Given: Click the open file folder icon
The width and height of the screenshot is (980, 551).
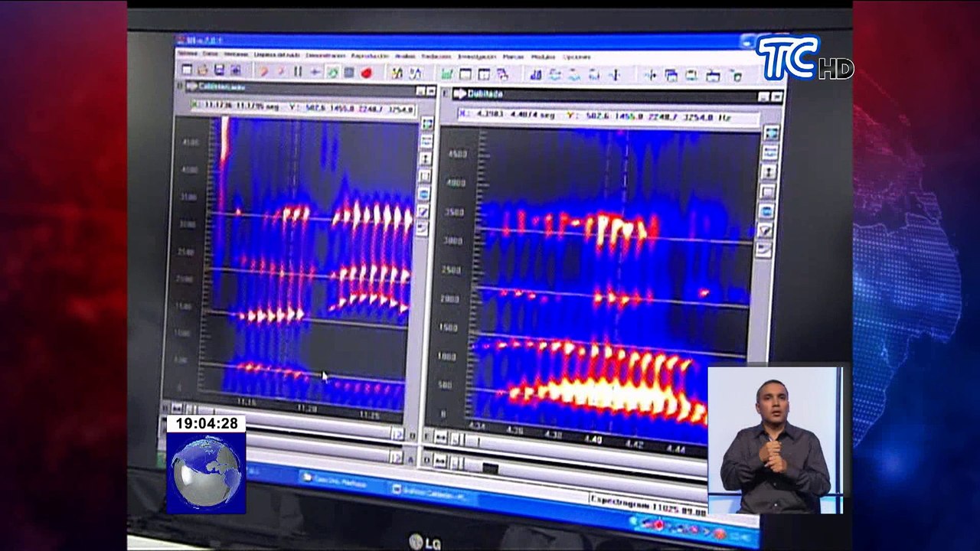Looking at the screenshot, I should (203, 70).
